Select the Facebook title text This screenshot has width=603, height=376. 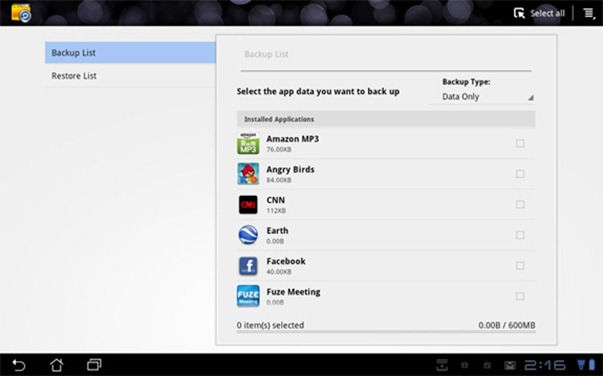pyautogui.click(x=286, y=261)
